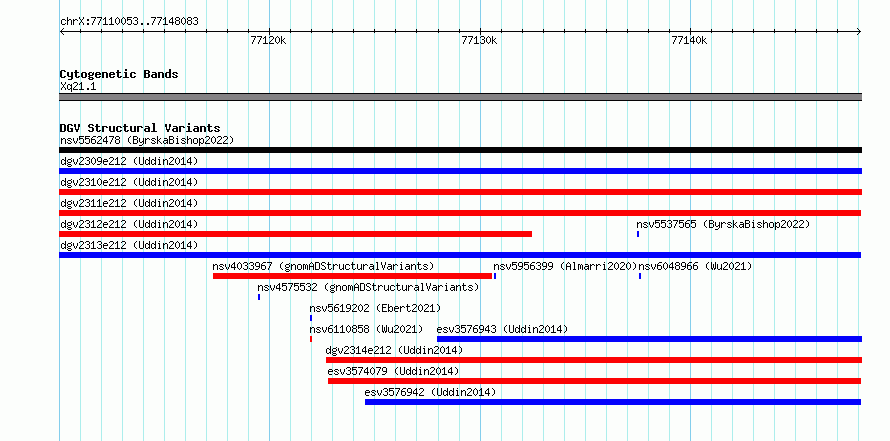Click the blue esv3576943 variant bar
The height and width of the screenshot is (441, 890).
649,339
